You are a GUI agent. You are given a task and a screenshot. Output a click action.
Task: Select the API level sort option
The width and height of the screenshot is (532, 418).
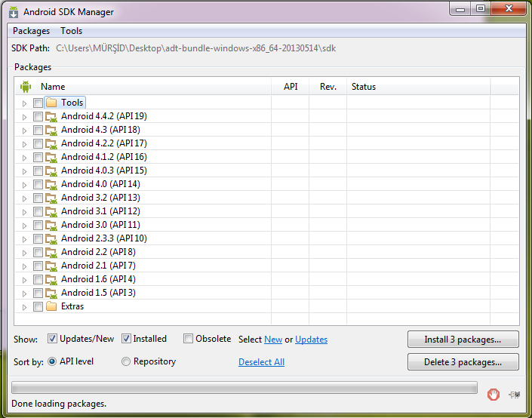(52, 361)
